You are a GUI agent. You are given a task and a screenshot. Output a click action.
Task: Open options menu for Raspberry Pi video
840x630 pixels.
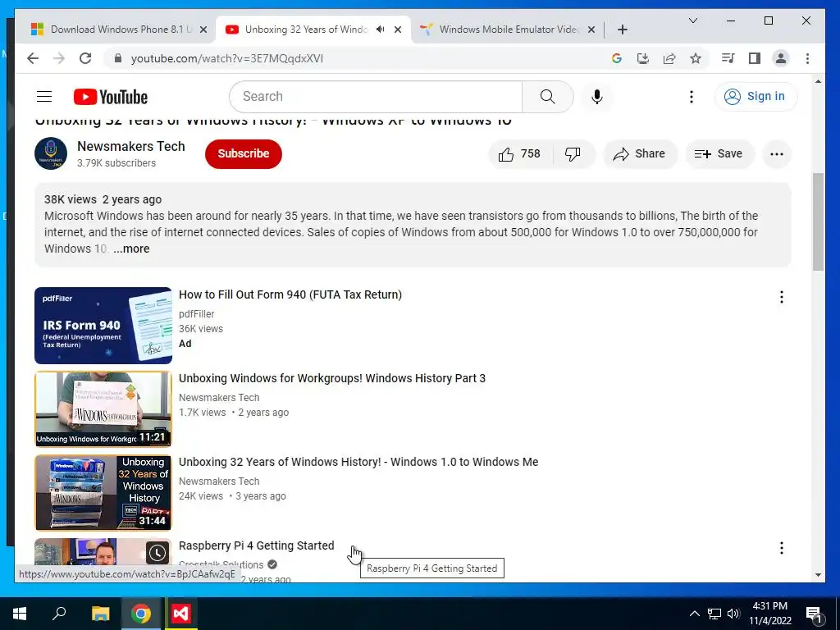[781, 547]
